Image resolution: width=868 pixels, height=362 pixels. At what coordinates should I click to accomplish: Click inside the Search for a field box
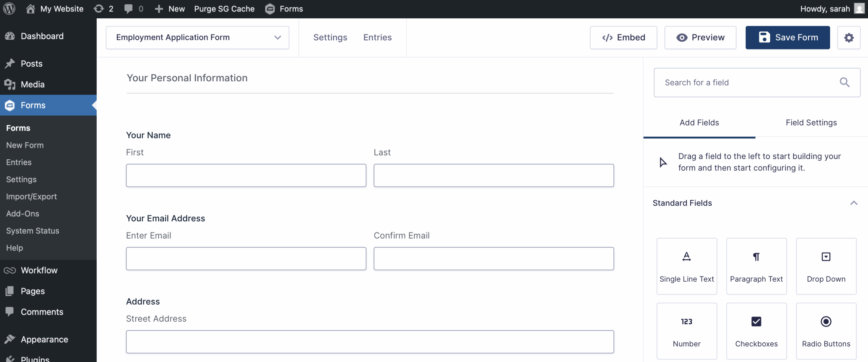pos(729,82)
